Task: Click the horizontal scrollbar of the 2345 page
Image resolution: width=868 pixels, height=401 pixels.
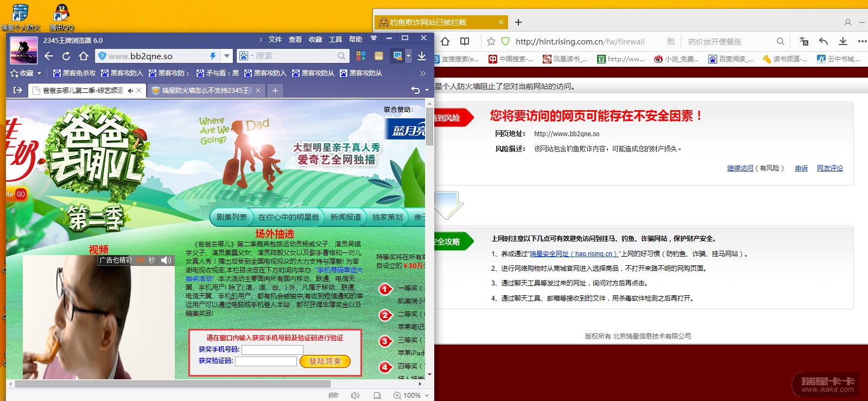Action: click(173, 384)
